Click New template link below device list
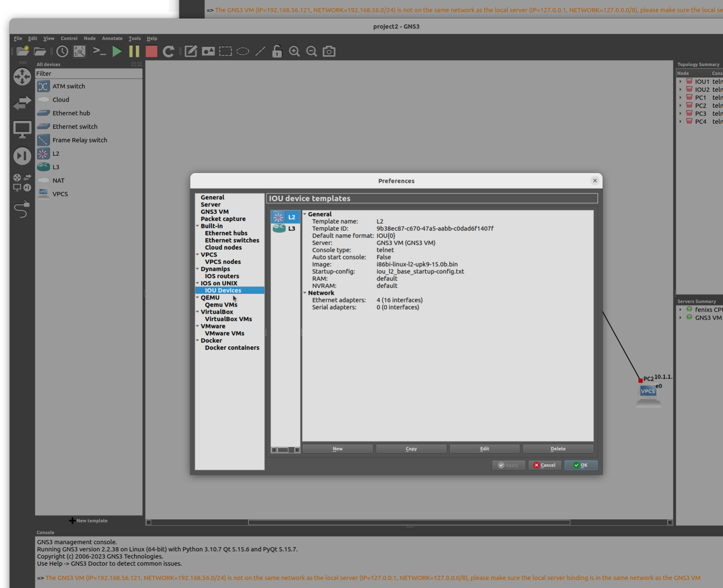Image resolution: width=723 pixels, height=588 pixels. point(88,521)
